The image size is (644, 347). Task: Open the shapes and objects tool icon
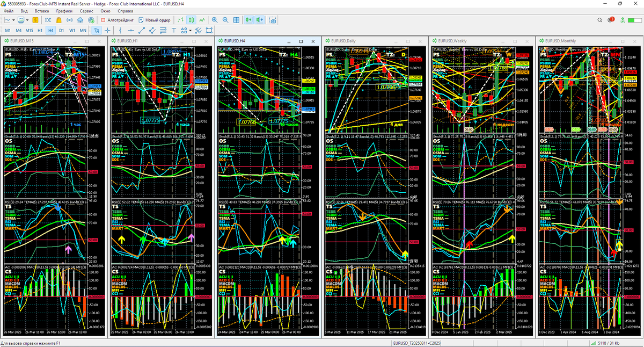[x=184, y=31]
